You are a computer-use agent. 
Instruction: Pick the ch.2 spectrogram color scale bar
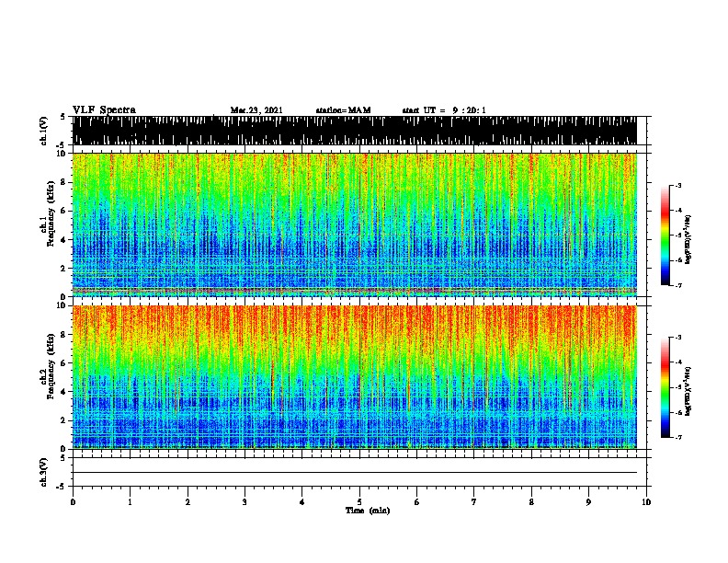coord(665,387)
